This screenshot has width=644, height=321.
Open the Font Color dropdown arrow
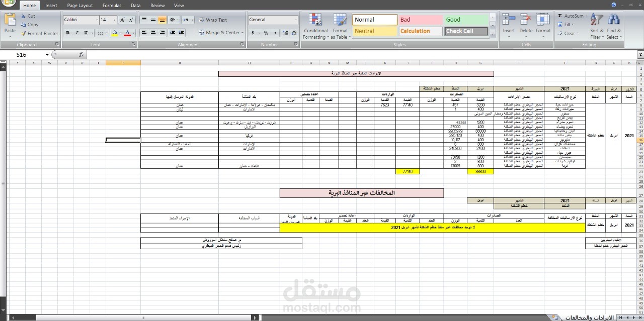pos(133,33)
